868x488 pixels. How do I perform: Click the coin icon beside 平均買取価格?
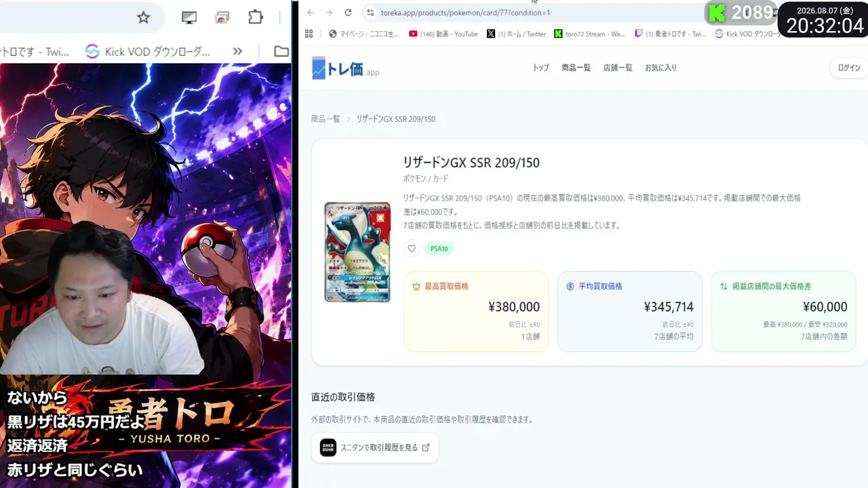[x=570, y=286]
